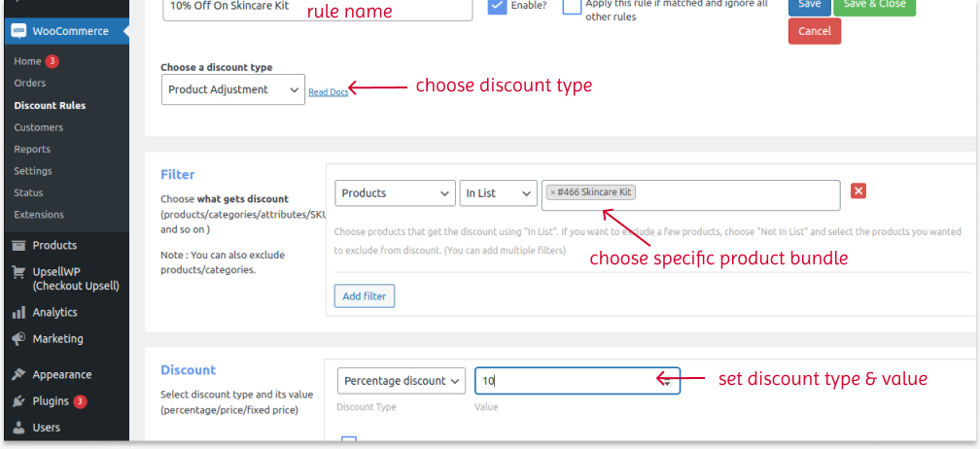This screenshot has height=449, width=980.
Task: Open the Product Adjustment discount type dropdown
Action: (x=233, y=89)
